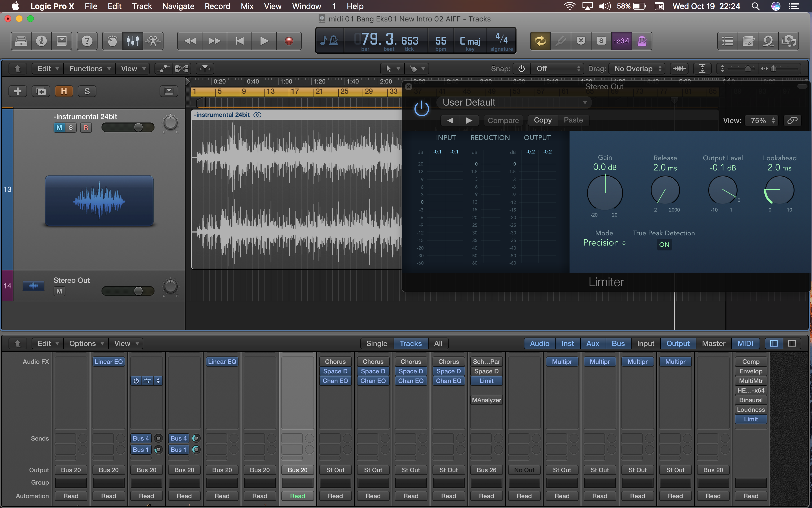This screenshot has height=508, width=812.
Task: Open the Editors scissors icon
Action: click(x=153, y=41)
